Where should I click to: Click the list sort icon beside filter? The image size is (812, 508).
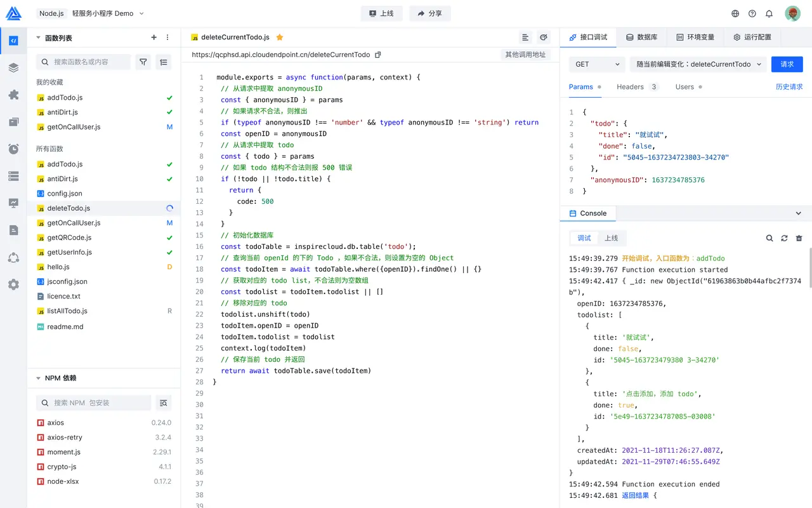coord(164,62)
